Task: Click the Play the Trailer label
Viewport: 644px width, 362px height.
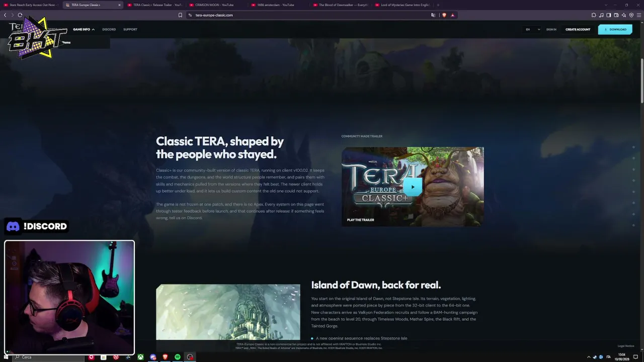Action: coord(360,220)
